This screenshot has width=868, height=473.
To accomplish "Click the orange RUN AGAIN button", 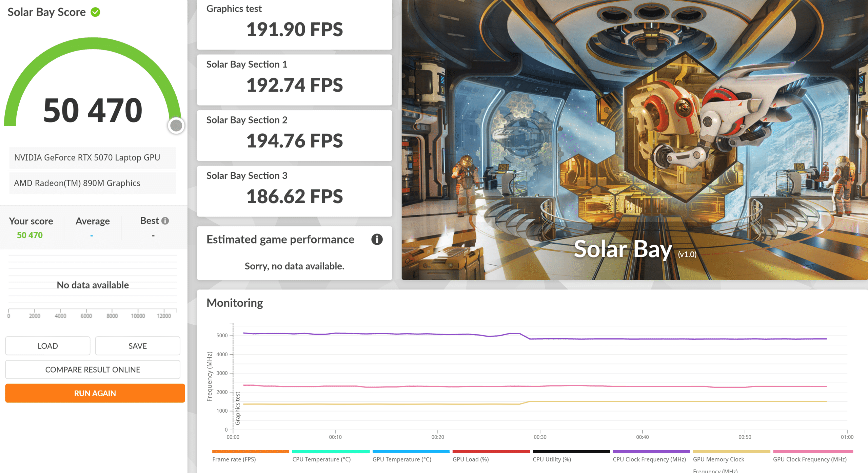I will pos(95,393).
